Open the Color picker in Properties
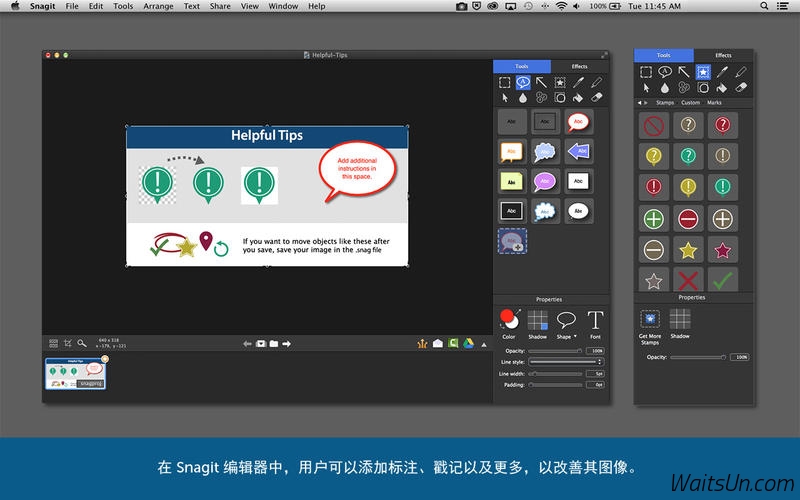The height and width of the screenshot is (500, 800). 509,324
